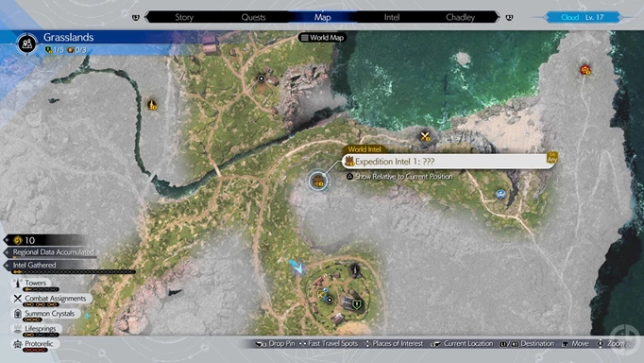
Task: Select the red fiend marker in northeast
Action: tap(585, 70)
